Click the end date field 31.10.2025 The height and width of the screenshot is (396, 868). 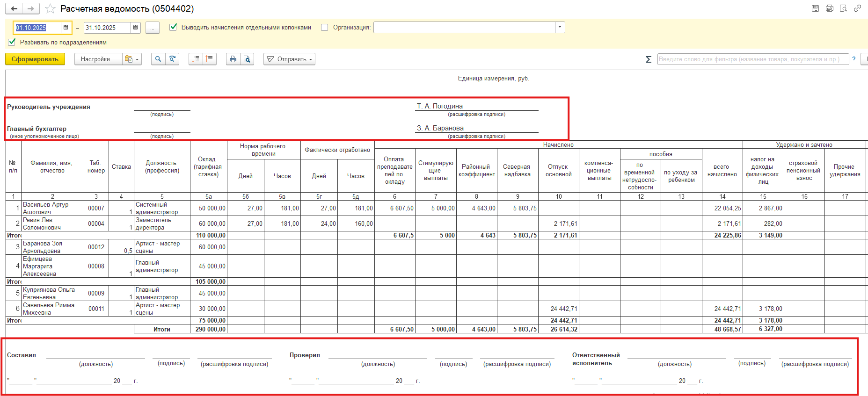107,28
